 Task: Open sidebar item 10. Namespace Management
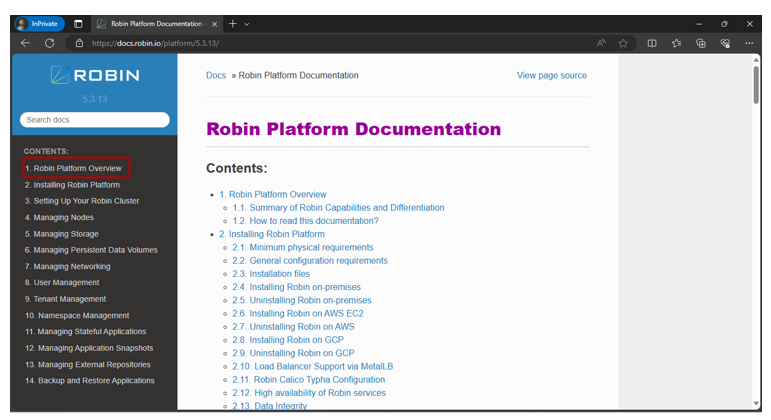(x=77, y=315)
